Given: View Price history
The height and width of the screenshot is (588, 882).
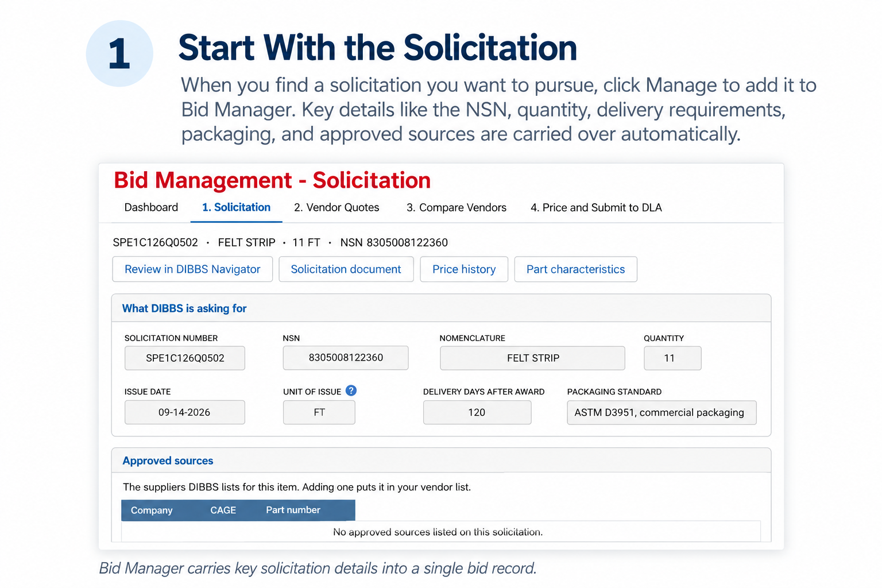Looking at the screenshot, I should pyautogui.click(x=464, y=269).
